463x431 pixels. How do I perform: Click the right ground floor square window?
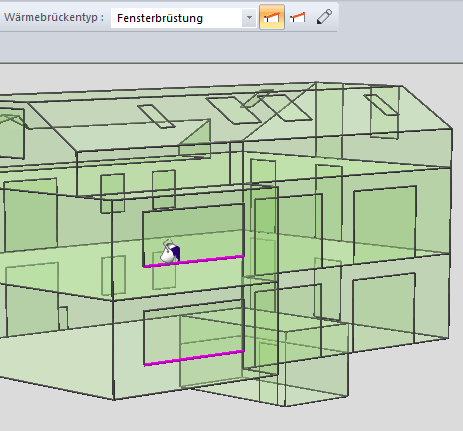pyautogui.click(x=384, y=312)
